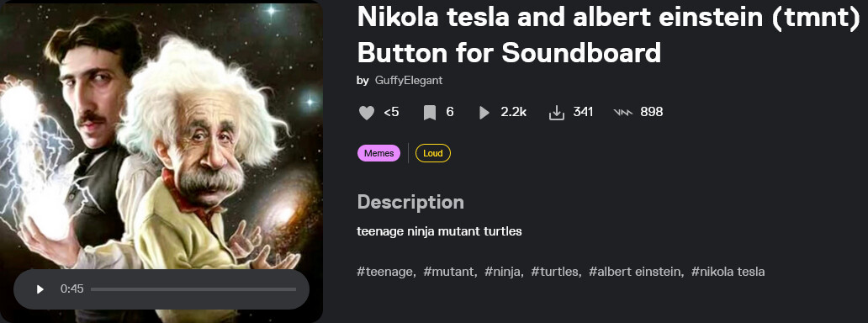868x323 pixels.
Task: Seek along the audio progress bar
Action: pyautogui.click(x=193, y=289)
